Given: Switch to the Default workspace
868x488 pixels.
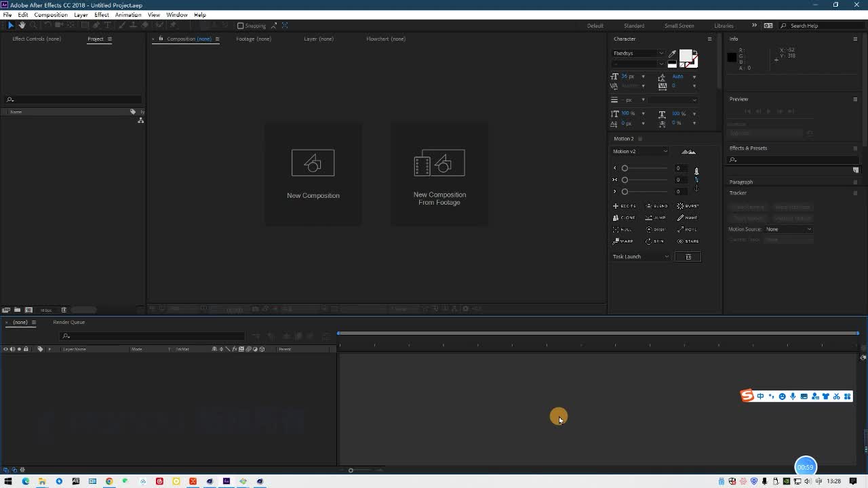Looking at the screenshot, I should click(595, 26).
